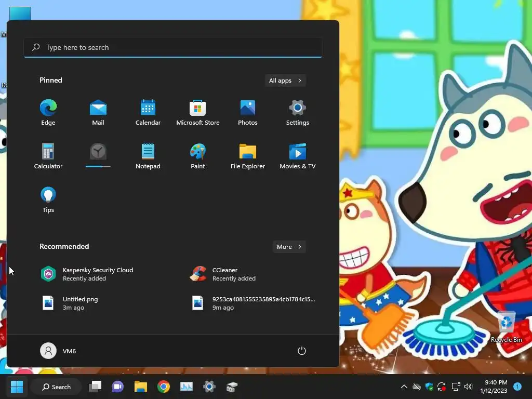Screen dimensions: 532x399
Task: Launch the Photos app
Action: 248,113
